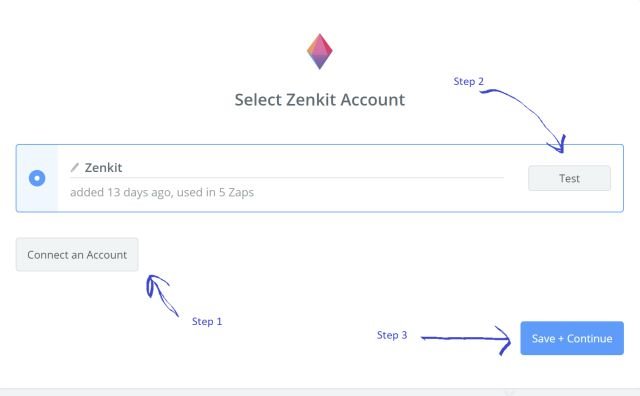Click the faint chevron in the footer

(x=509, y=392)
